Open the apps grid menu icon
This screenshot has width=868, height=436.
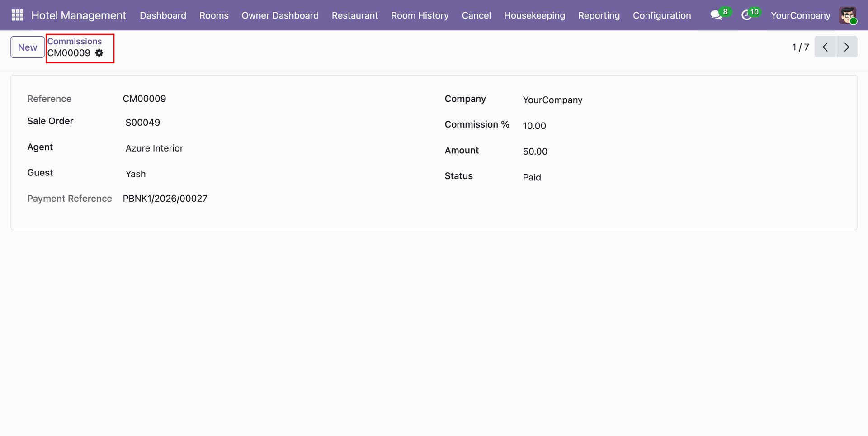[17, 15]
